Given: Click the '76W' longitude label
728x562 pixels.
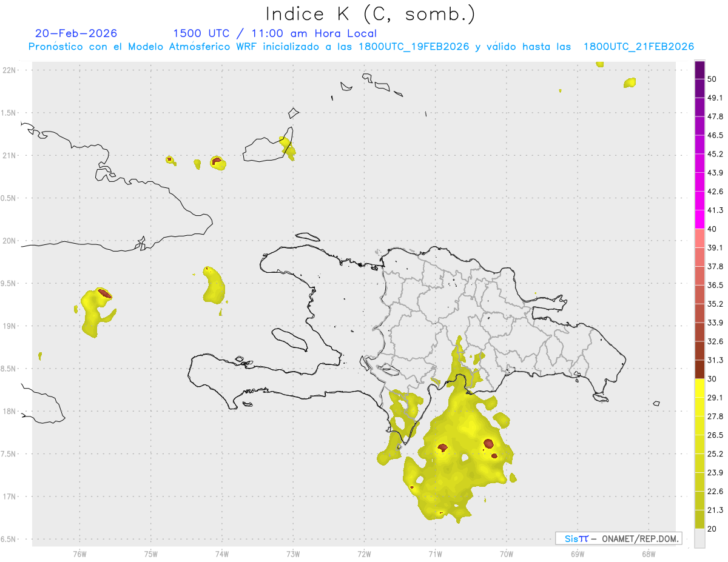Looking at the screenshot, I should point(79,554).
